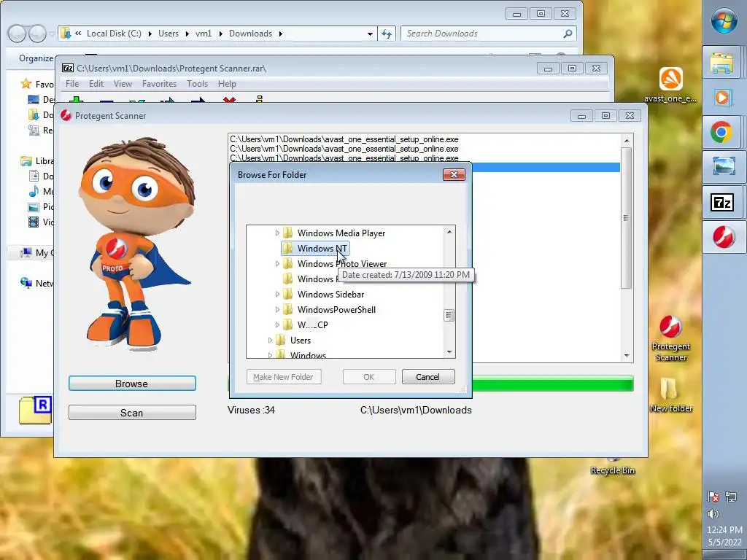Select first avast_one_essential_setup_online.exe result line

[x=344, y=139]
